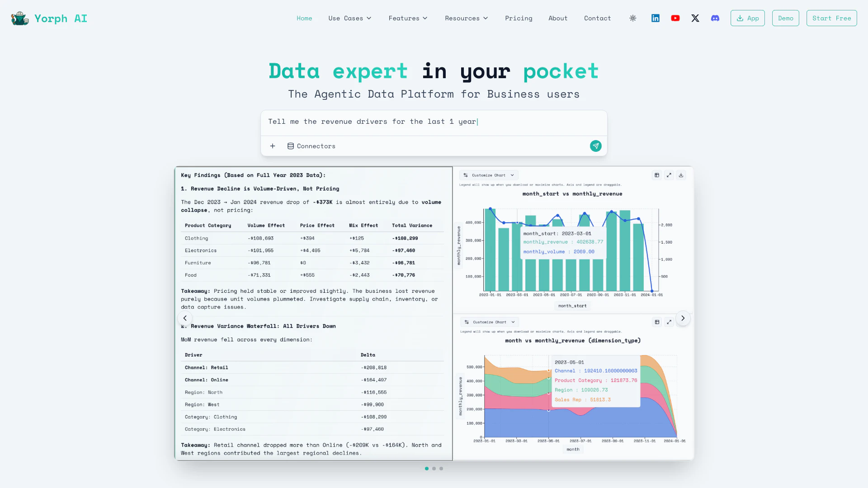This screenshot has width=868, height=488.
Task: Toggle the light/dark theme sun icon
Action: pyautogui.click(x=633, y=18)
